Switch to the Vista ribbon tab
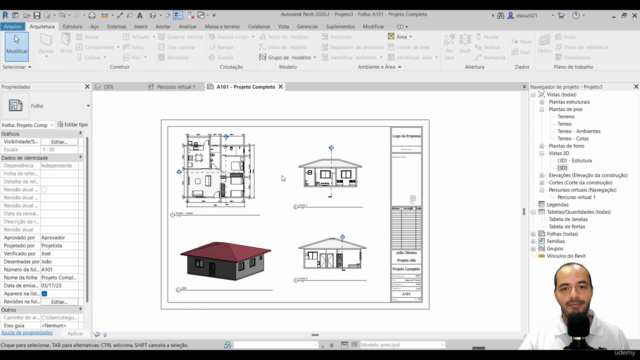 coord(283,27)
